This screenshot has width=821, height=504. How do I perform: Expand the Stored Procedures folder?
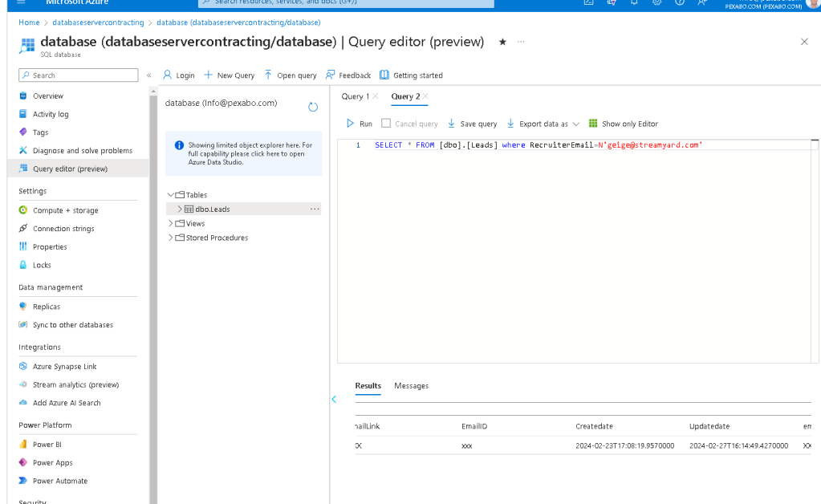171,238
